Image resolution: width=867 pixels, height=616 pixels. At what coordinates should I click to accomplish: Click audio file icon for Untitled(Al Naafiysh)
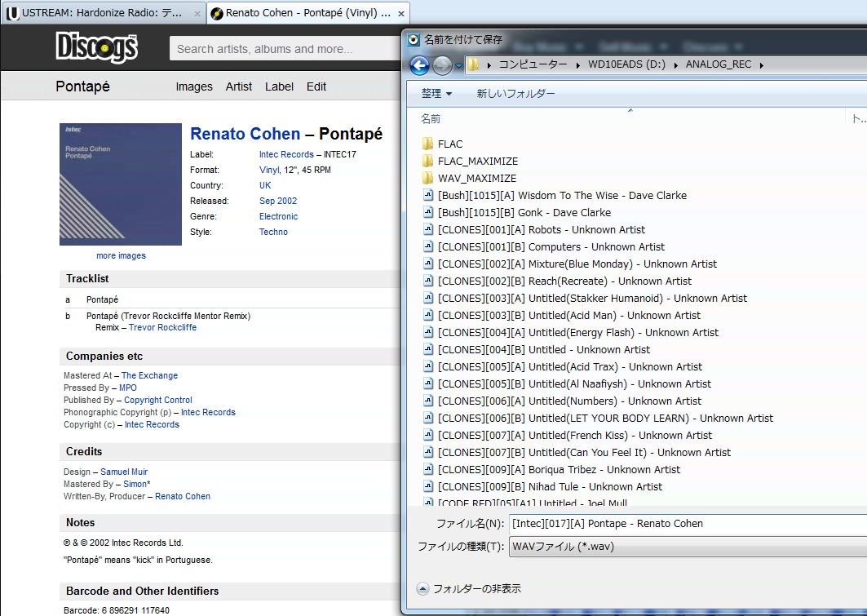[428, 383]
